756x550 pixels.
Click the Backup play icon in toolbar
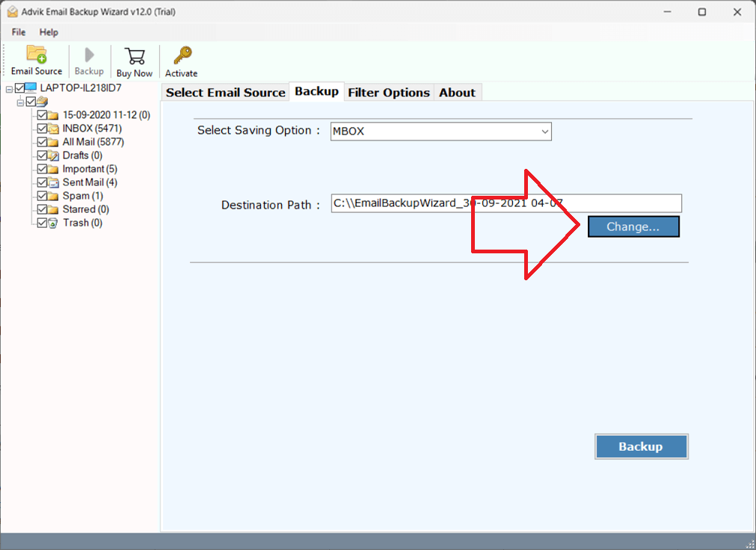[x=89, y=55]
